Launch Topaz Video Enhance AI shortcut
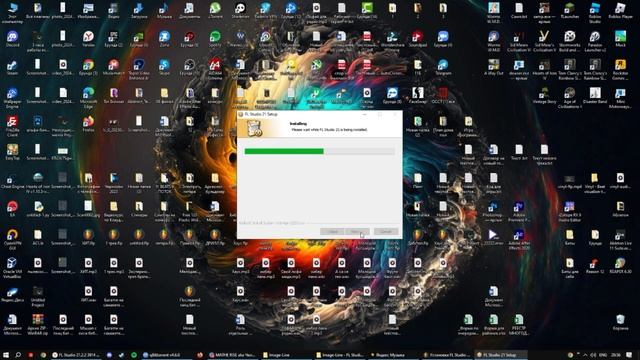The image size is (640, 360). pos(139,69)
